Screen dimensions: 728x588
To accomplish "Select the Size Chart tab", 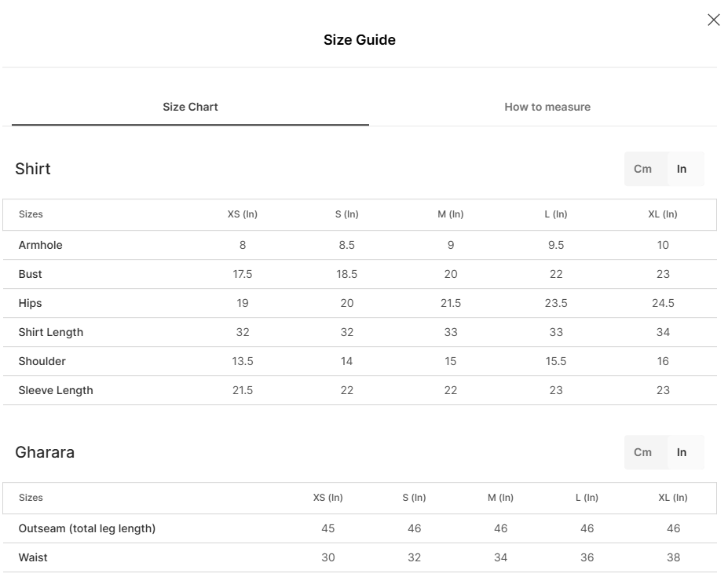I will pyautogui.click(x=190, y=107).
